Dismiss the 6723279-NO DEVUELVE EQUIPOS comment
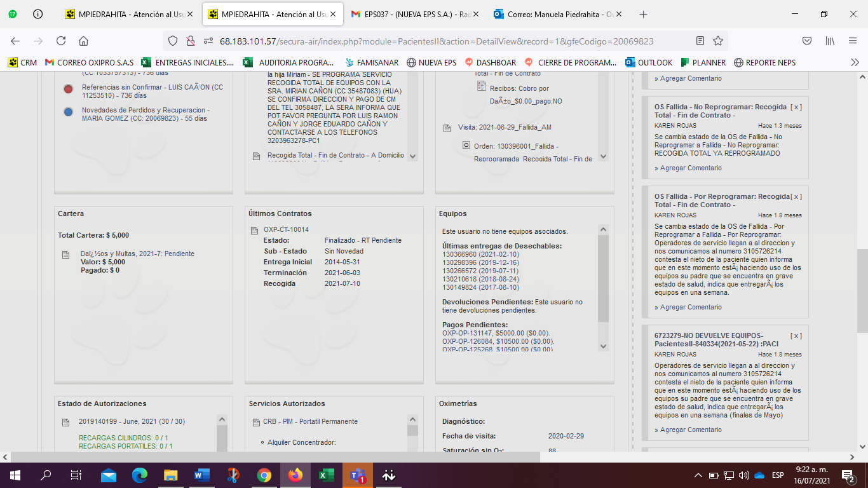Screen dimensions: 868x488 click(796, 335)
